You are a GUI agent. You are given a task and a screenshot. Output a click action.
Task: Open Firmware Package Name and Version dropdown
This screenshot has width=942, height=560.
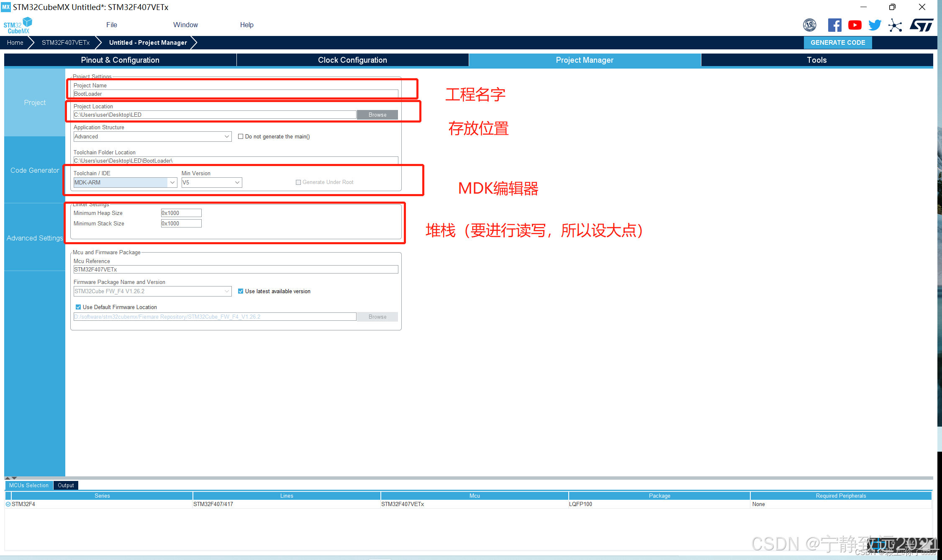tap(152, 291)
